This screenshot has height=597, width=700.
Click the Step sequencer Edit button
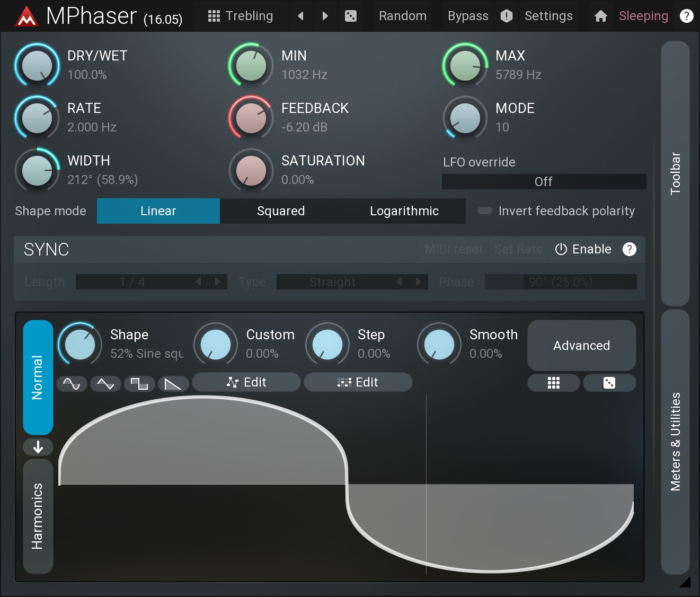click(358, 382)
